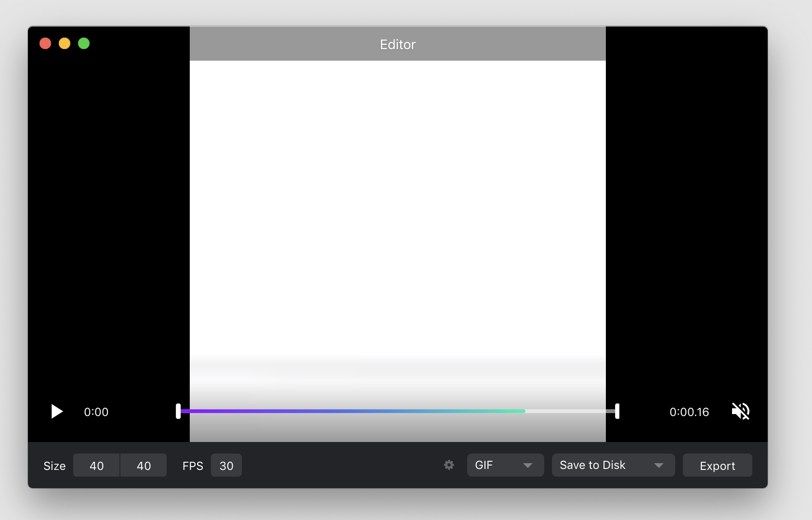The image size is (812, 520).
Task: Click the 0:00.16 duration label
Action: coord(689,412)
